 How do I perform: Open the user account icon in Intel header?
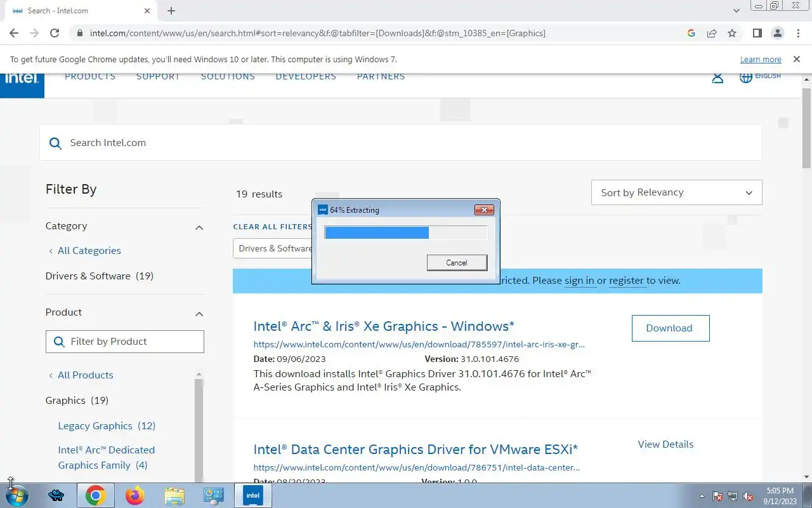coord(717,77)
